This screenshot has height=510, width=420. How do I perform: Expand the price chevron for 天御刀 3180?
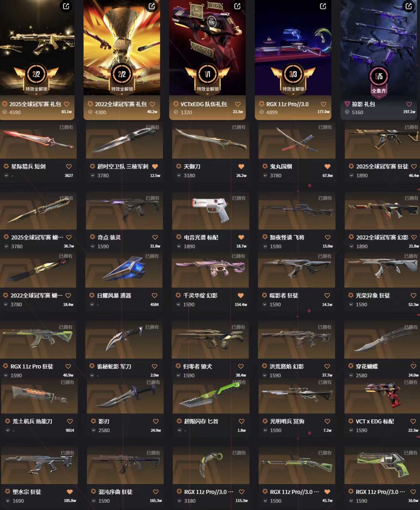pos(180,176)
